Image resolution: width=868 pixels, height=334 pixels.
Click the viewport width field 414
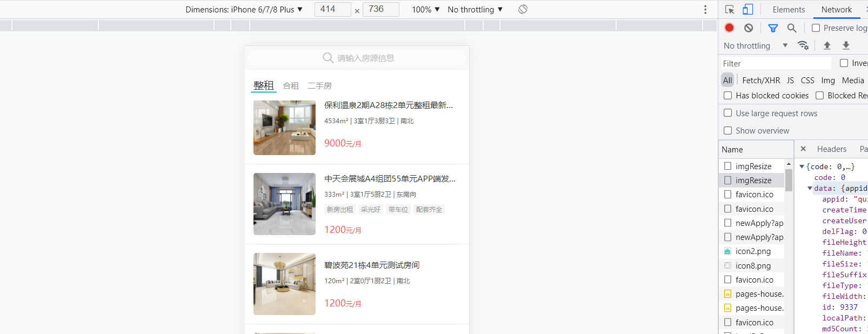332,9
